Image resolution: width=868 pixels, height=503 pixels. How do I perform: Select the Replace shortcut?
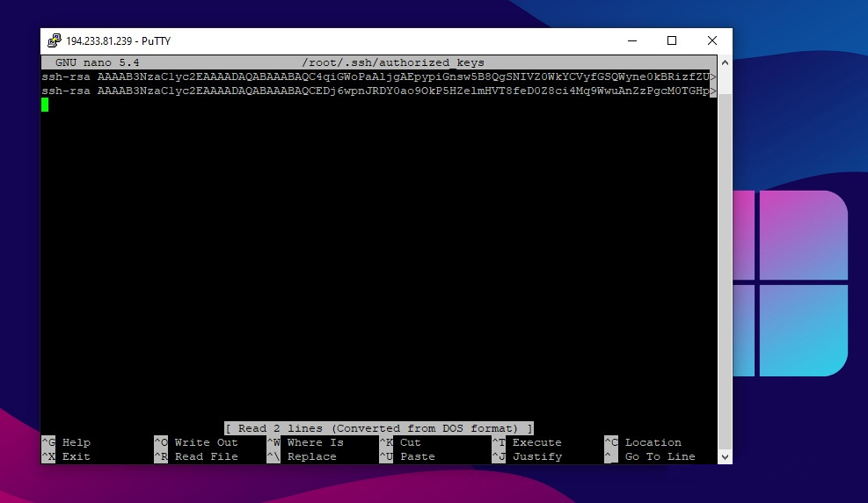tap(311, 456)
